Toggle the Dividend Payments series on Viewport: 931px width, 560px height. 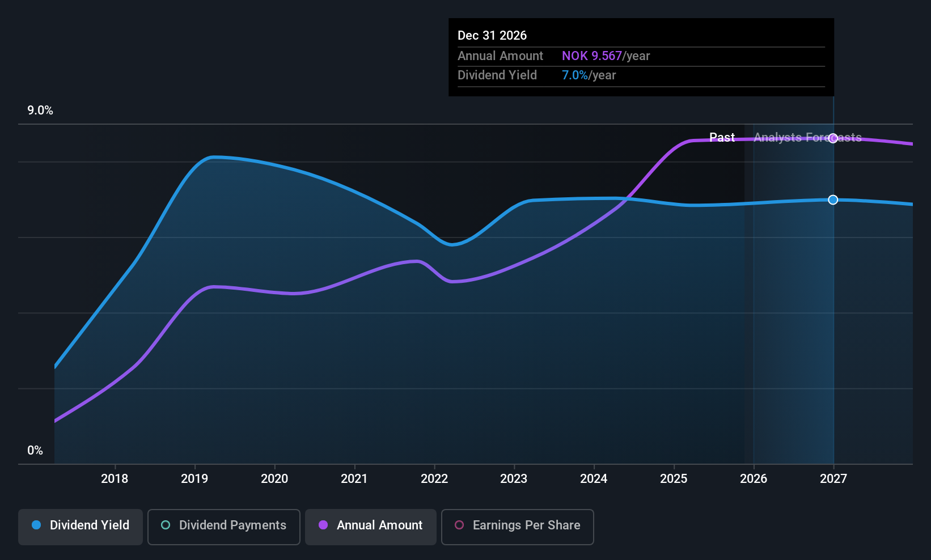coord(223,527)
